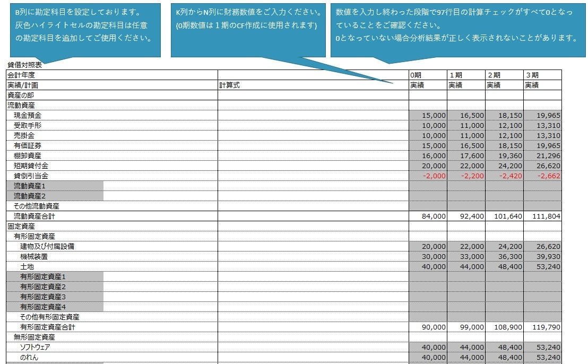
Task: Select the 現金預金 row label
Action: (28, 116)
